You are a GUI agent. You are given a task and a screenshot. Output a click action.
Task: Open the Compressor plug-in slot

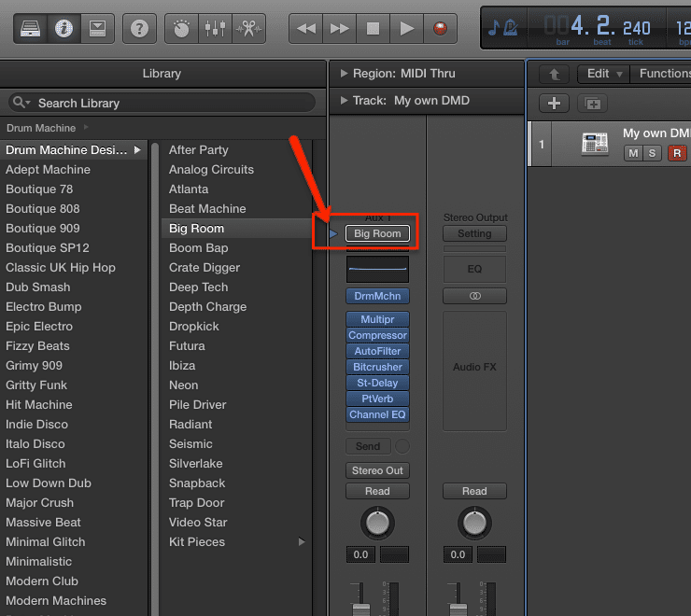(x=377, y=335)
